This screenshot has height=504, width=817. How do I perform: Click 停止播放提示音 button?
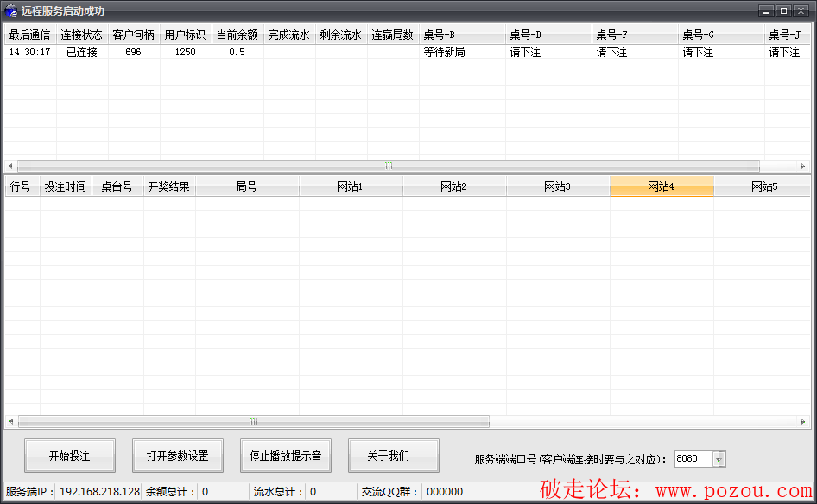pos(286,456)
